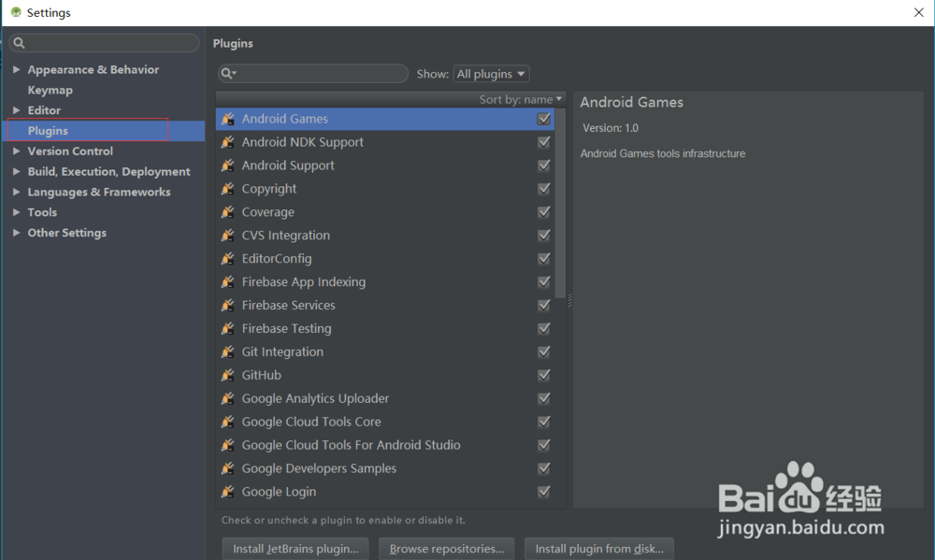Click Install plugin from disk button
The height and width of the screenshot is (560, 935).
point(599,549)
